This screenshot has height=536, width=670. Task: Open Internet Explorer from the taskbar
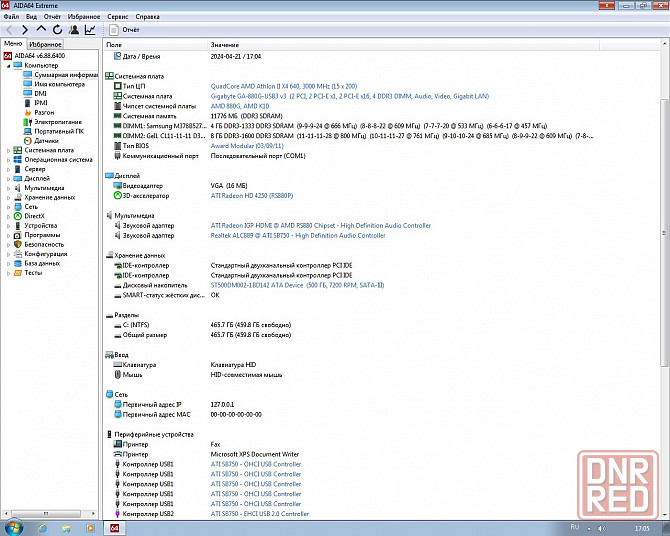click(x=42, y=528)
